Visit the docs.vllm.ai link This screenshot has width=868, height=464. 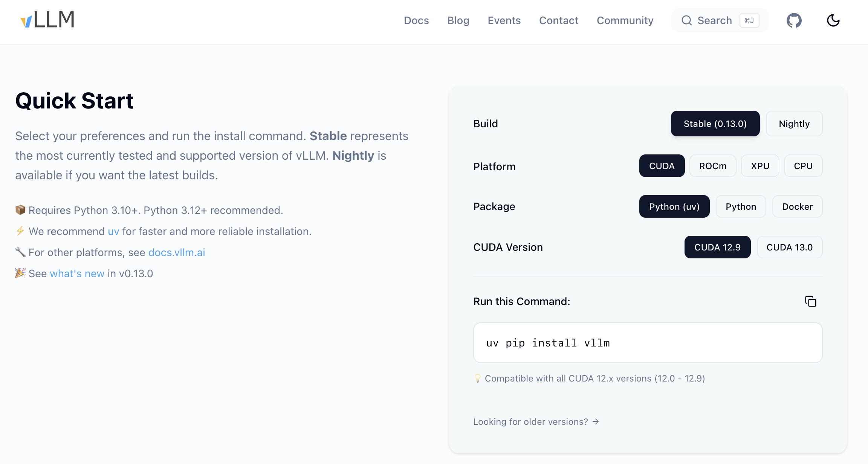pos(177,252)
